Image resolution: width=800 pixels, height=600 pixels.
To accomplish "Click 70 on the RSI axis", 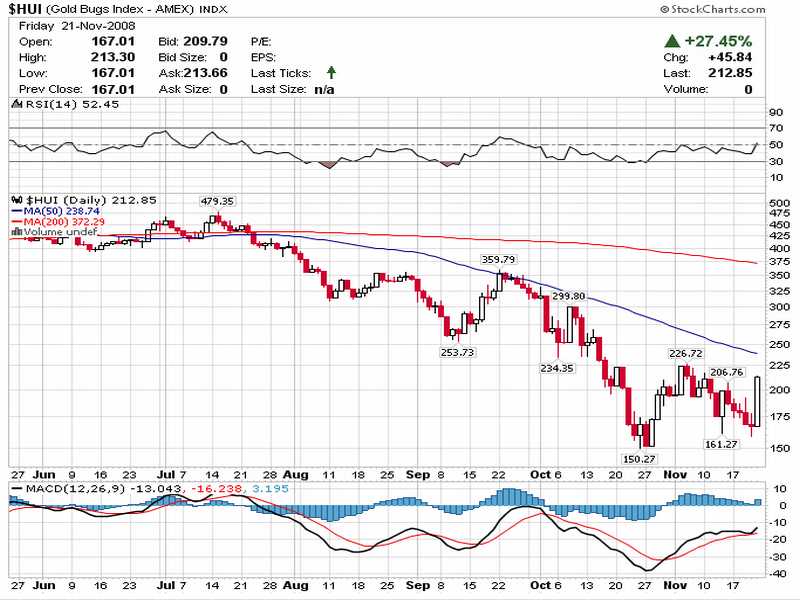I will [776, 128].
